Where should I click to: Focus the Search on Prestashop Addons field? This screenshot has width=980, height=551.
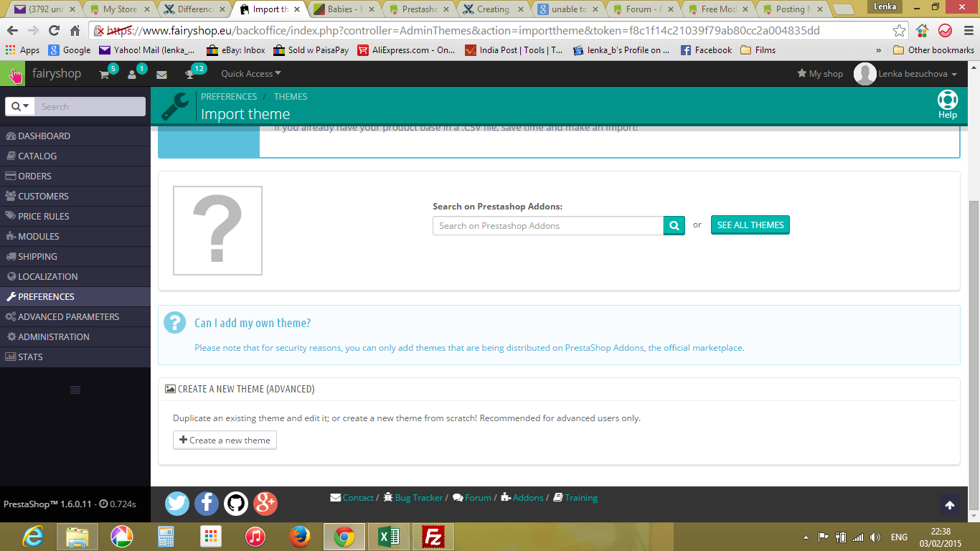(548, 225)
